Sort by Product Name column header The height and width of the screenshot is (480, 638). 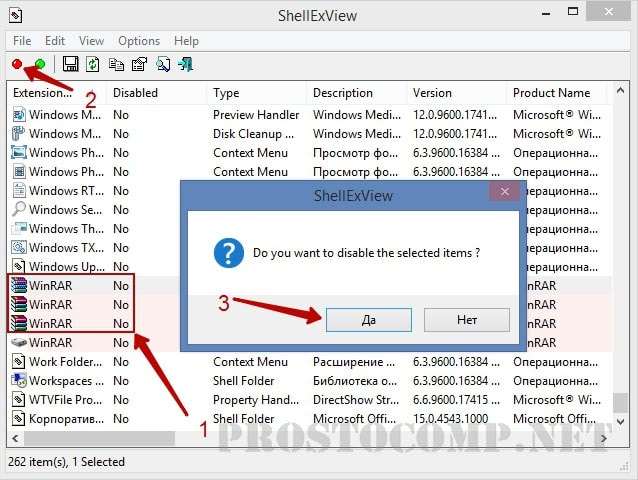coord(557,93)
